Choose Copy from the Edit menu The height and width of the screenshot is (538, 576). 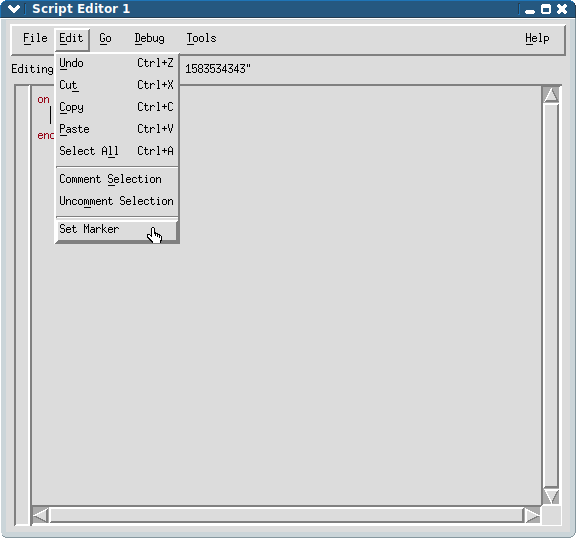[117, 107]
